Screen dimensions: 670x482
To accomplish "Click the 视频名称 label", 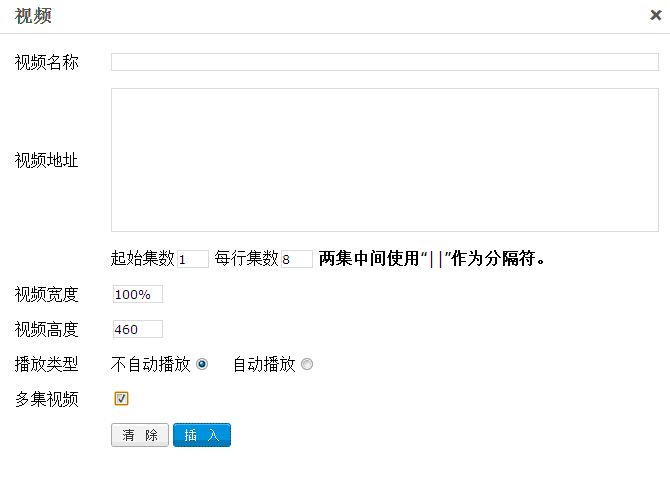I will (x=46, y=62).
